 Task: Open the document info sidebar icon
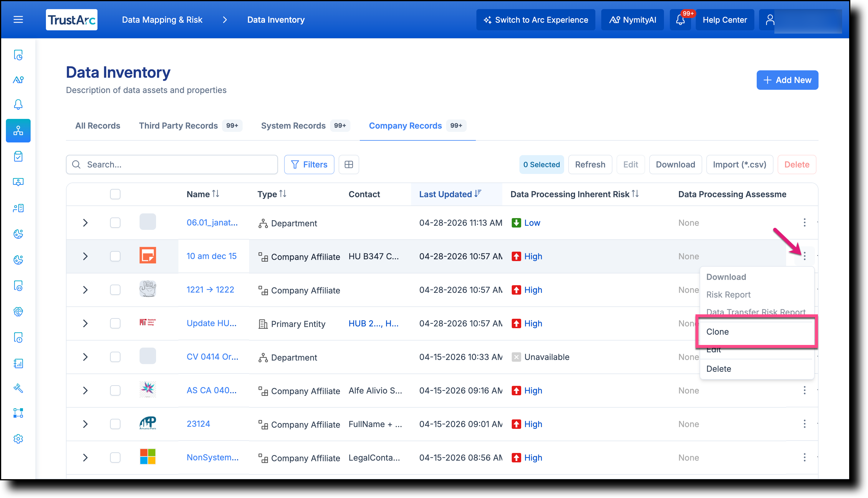click(x=18, y=338)
